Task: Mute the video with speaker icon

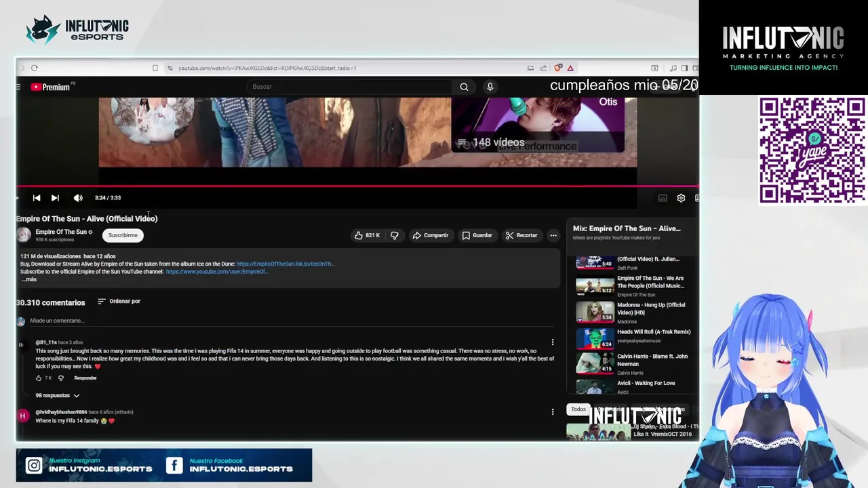Action: pyautogui.click(x=78, y=198)
